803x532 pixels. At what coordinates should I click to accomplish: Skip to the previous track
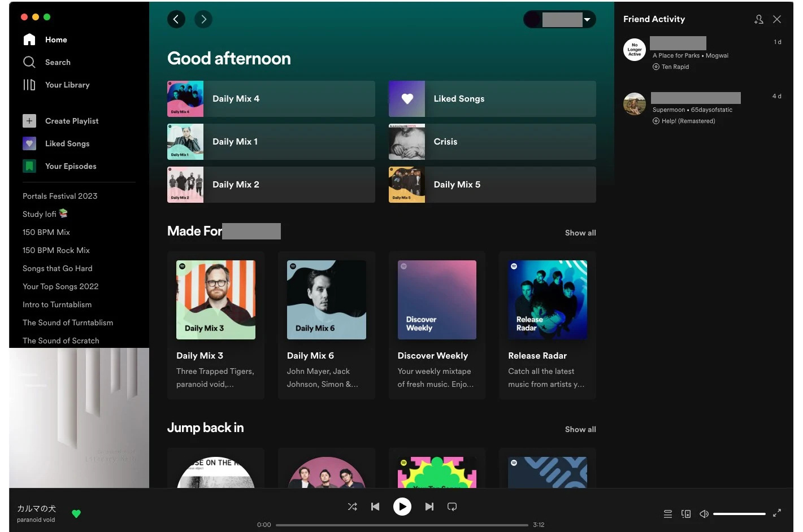click(x=375, y=507)
